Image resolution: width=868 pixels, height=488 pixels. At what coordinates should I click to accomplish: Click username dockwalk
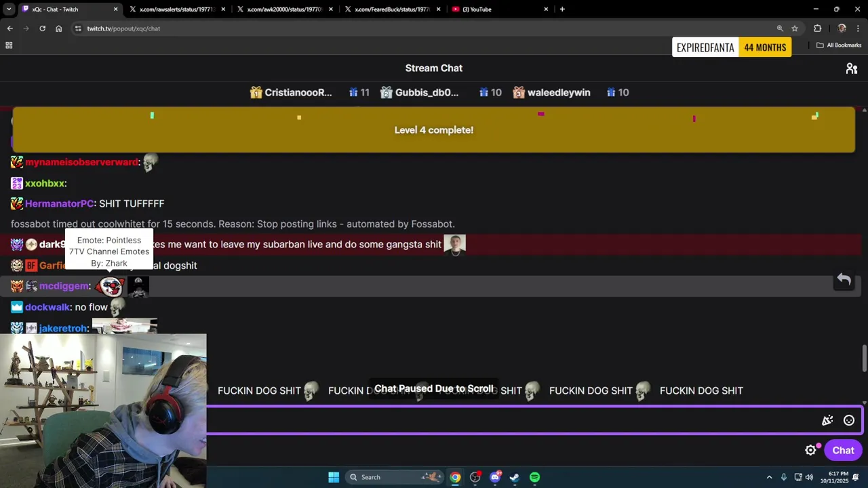(47, 307)
